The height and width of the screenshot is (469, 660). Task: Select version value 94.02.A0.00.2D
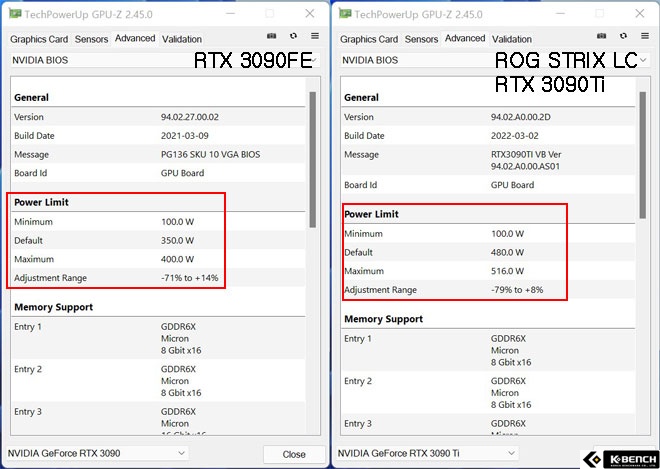pyautogui.click(x=521, y=117)
